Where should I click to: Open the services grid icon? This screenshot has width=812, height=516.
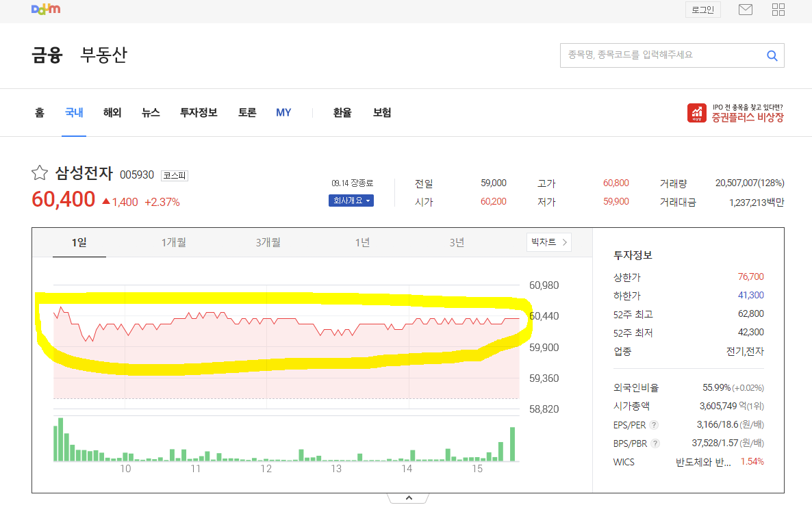coord(778,10)
